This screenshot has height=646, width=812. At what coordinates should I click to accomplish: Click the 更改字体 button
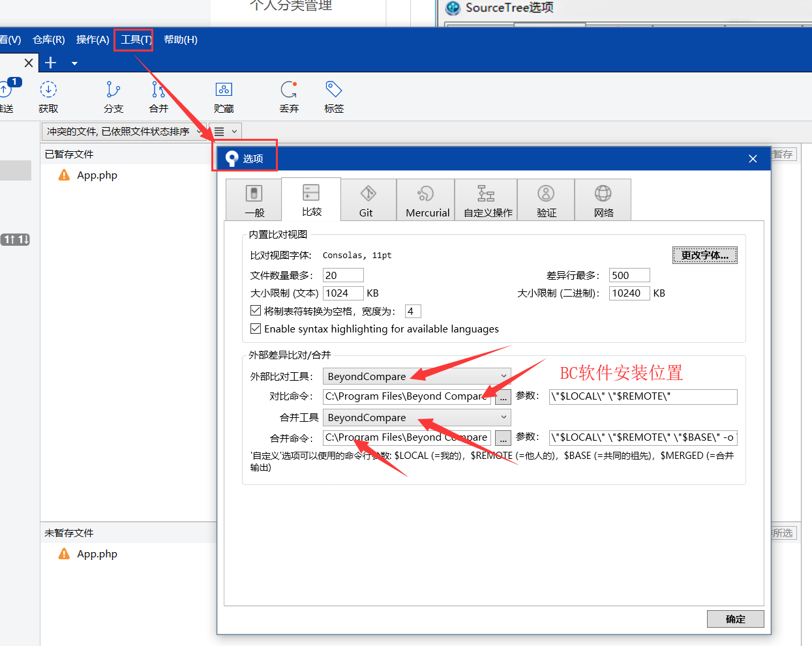(x=704, y=255)
